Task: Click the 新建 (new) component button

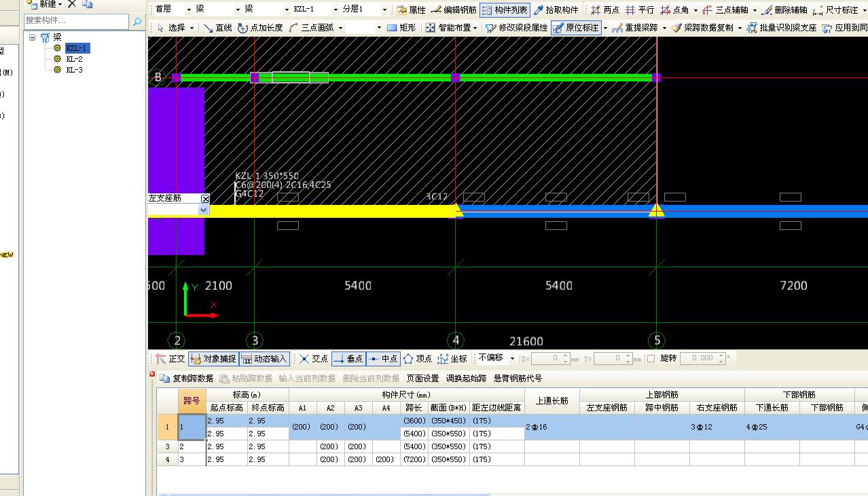Action: tap(46, 4)
